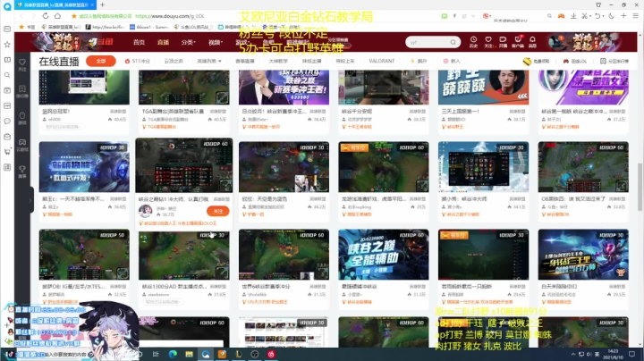This screenshot has height=361, width=644.
Task: Show hidden system tray icons chevron
Action: click(x=573, y=354)
